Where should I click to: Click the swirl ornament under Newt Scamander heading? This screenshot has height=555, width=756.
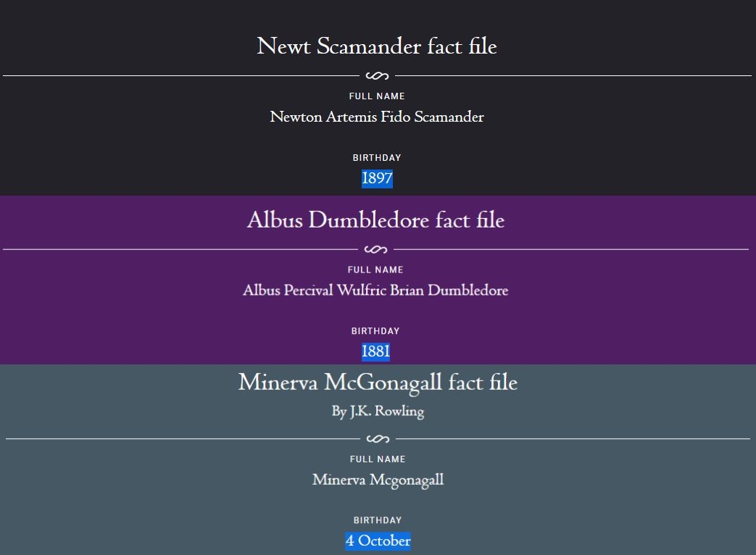(x=377, y=75)
